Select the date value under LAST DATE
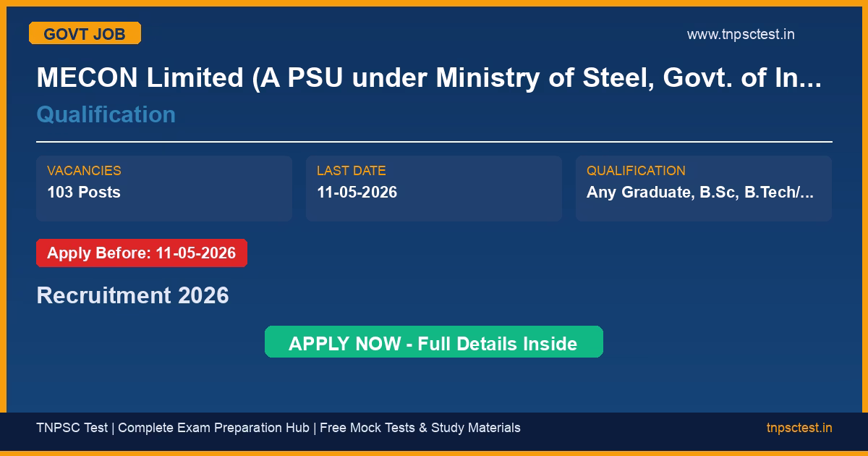Image resolution: width=868 pixels, height=456 pixels. [x=357, y=193]
